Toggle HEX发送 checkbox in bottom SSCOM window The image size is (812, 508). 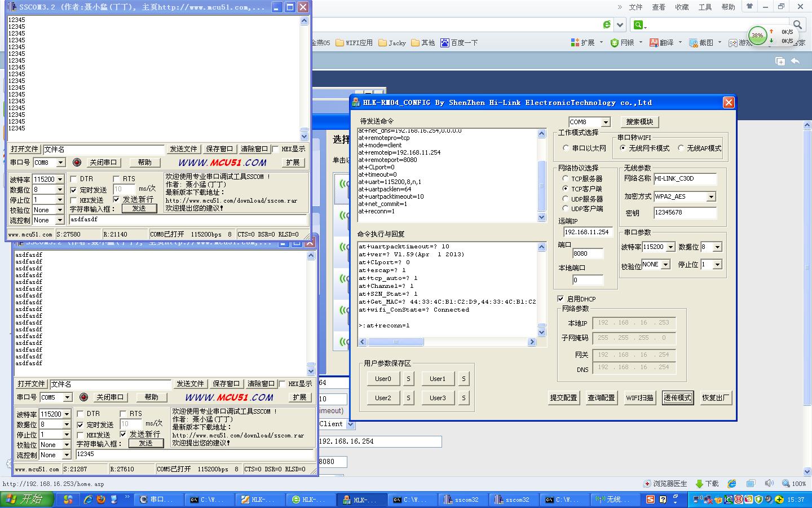(x=80, y=435)
